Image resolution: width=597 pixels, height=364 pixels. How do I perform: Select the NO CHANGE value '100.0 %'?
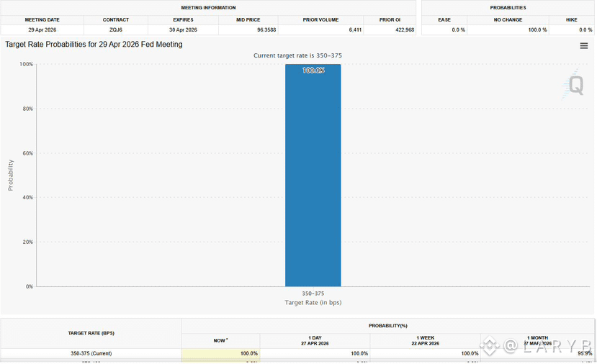tap(537, 29)
